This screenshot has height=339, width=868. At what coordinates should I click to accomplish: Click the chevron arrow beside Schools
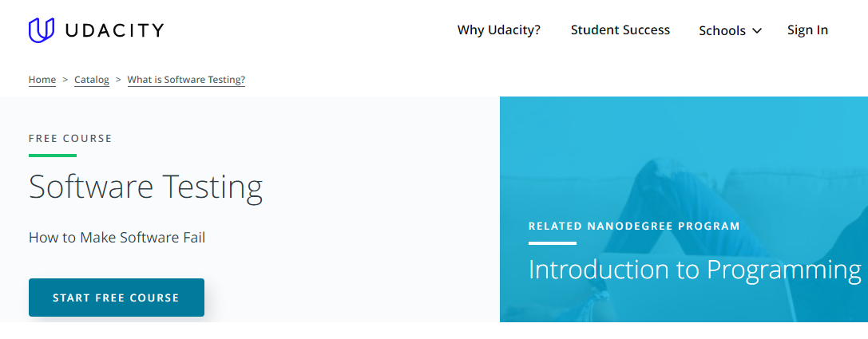tap(757, 31)
